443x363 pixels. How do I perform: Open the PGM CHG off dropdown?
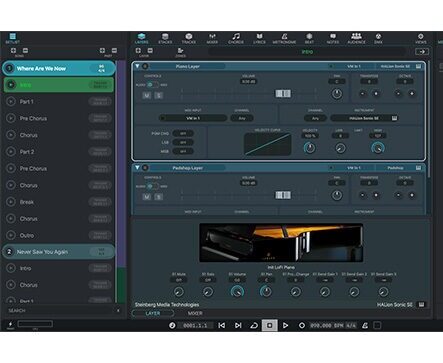(183, 133)
